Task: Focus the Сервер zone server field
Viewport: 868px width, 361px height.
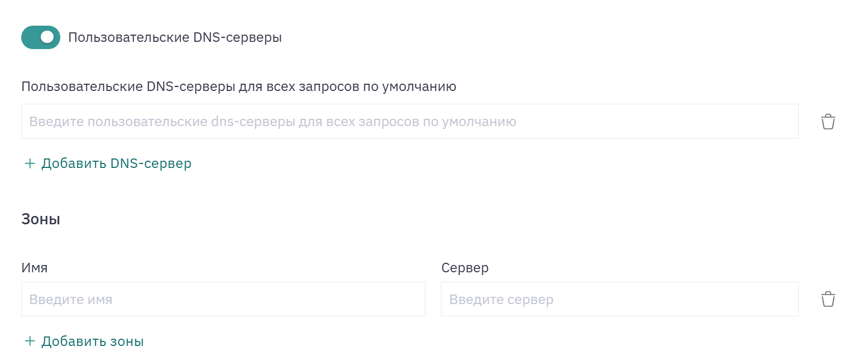Action: [x=620, y=299]
